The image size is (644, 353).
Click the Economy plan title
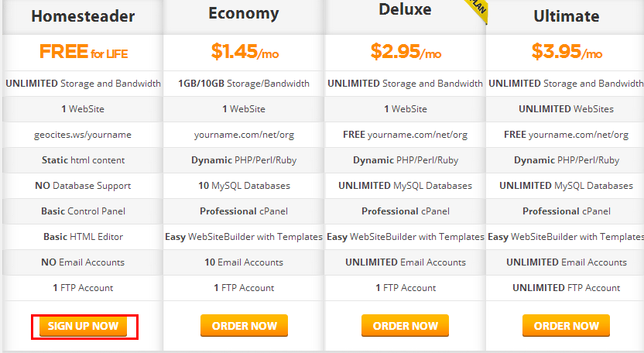pos(244,13)
